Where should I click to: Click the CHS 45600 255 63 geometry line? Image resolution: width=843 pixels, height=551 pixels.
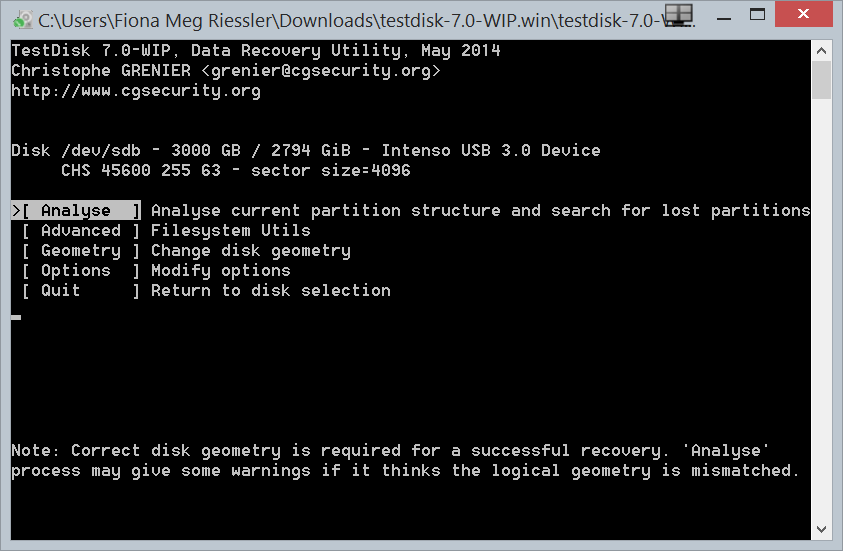click(235, 171)
